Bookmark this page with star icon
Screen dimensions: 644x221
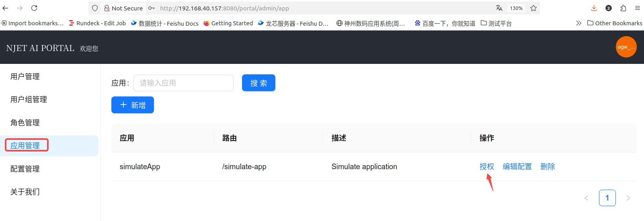(x=533, y=8)
